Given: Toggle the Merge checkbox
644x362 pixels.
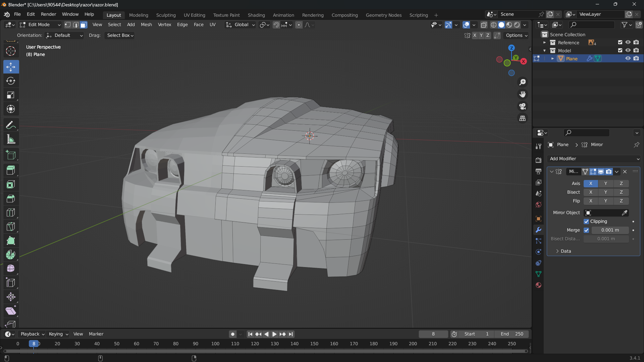Looking at the screenshot, I should [x=586, y=230].
